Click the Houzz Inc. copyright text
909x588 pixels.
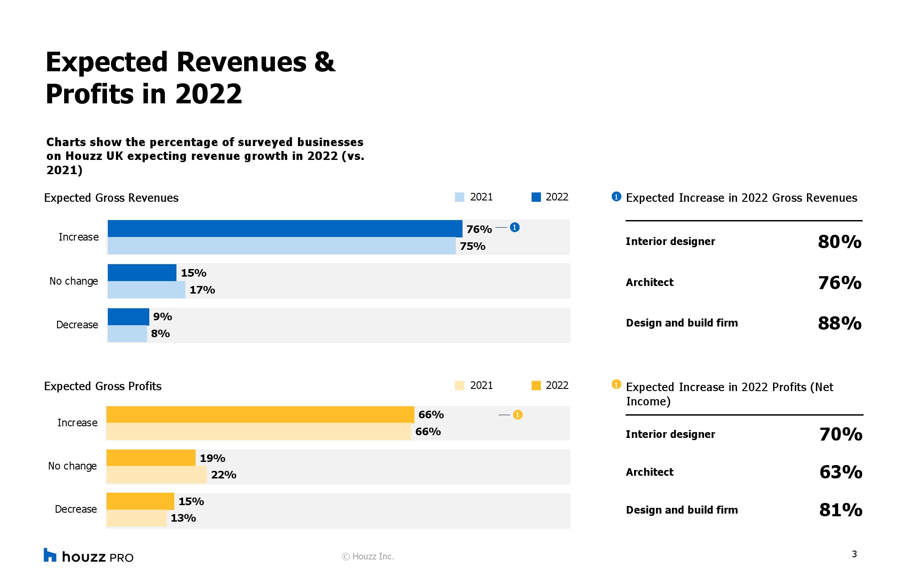[x=368, y=556]
